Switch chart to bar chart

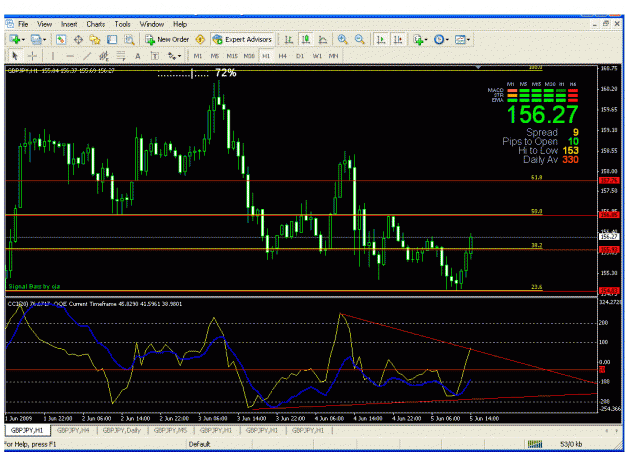coord(289,39)
